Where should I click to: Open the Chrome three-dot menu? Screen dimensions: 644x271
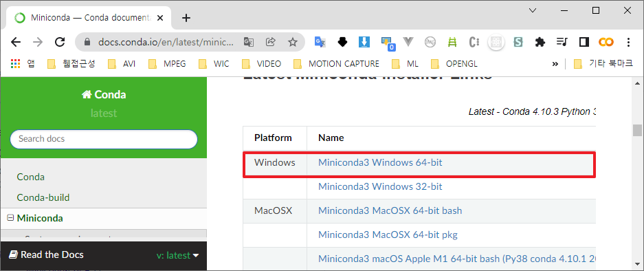coord(628,42)
